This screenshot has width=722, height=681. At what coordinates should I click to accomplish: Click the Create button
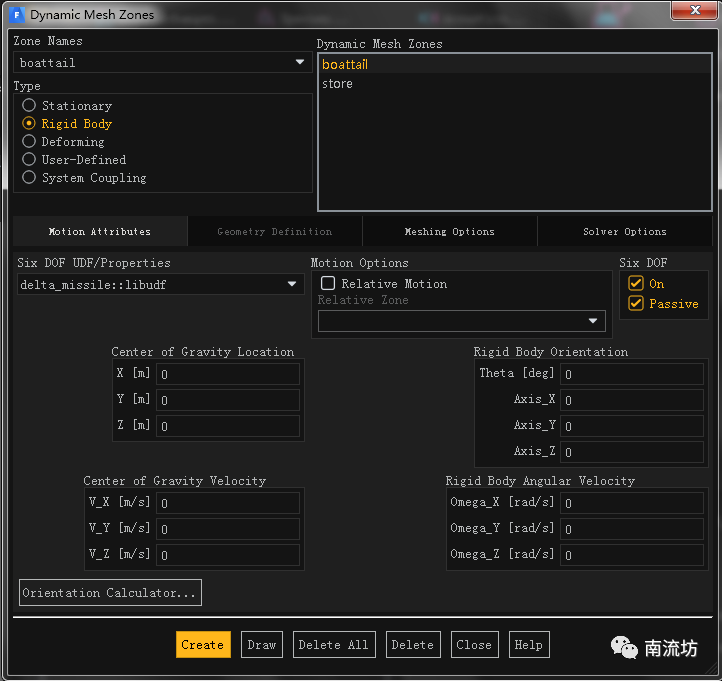[x=203, y=645]
